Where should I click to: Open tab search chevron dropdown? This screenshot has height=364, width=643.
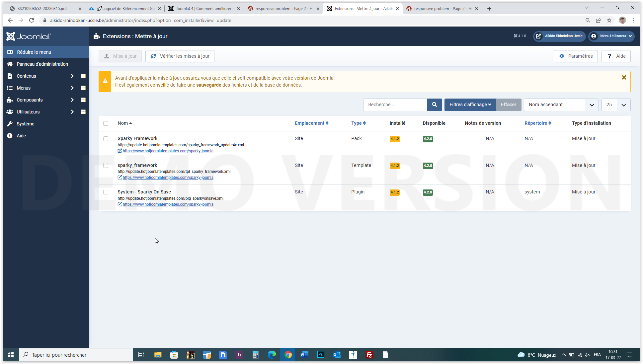(587, 8)
